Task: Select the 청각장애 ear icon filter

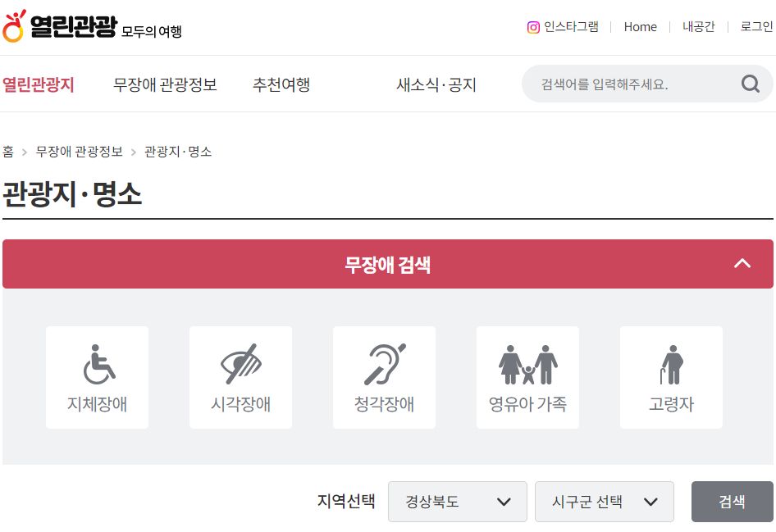Action: click(x=384, y=377)
